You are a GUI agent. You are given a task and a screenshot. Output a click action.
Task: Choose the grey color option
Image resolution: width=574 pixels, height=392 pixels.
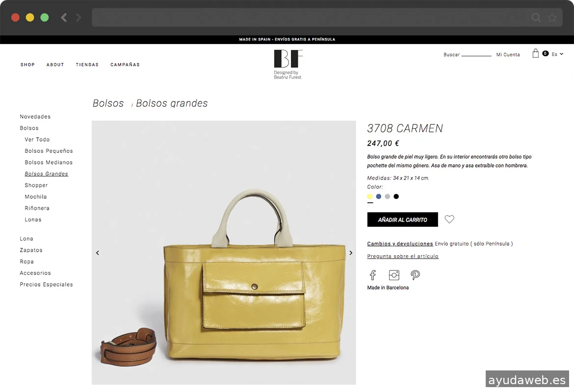pyautogui.click(x=387, y=196)
